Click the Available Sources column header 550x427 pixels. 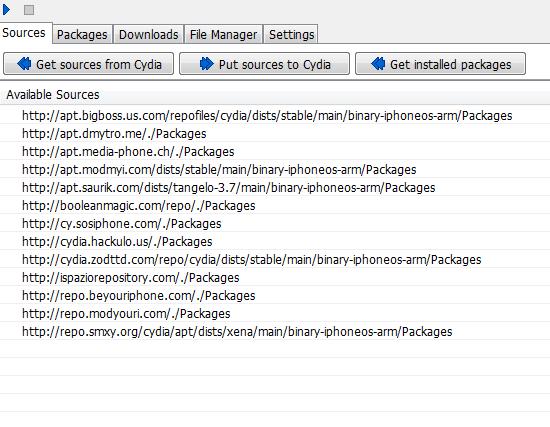(275, 95)
